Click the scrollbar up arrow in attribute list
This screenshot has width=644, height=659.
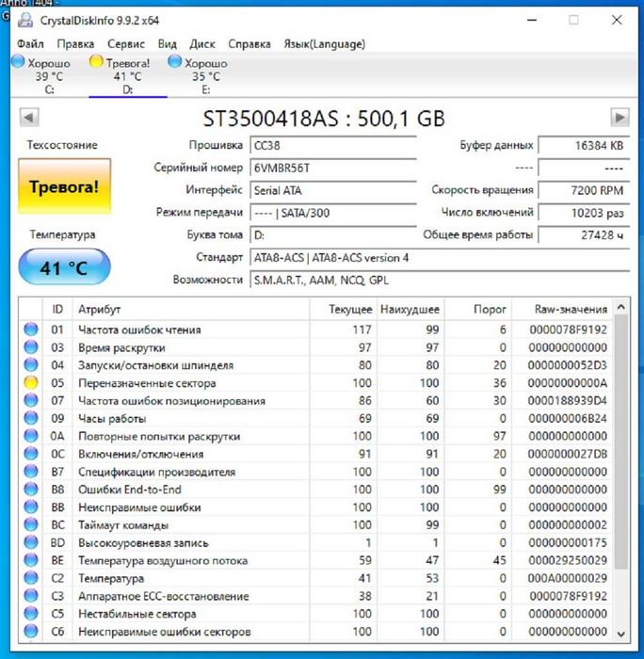tap(620, 307)
